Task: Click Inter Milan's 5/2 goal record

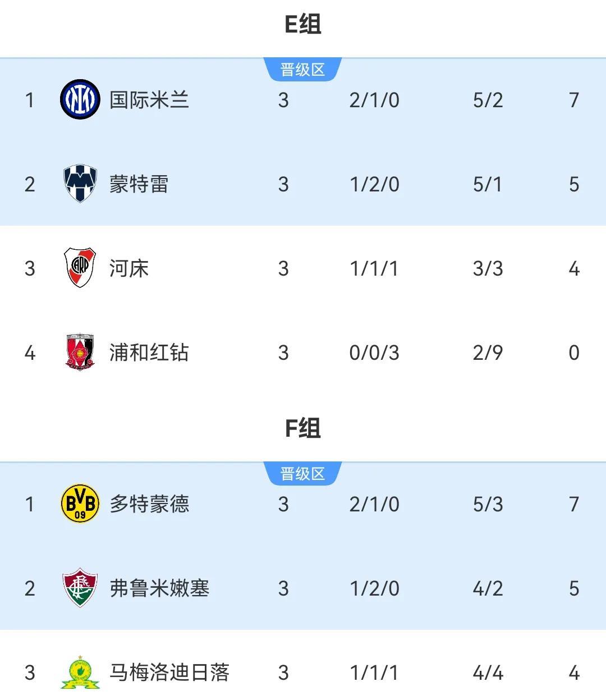Action: [x=488, y=100]
